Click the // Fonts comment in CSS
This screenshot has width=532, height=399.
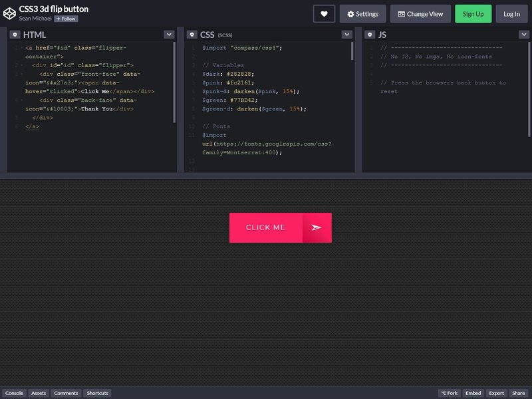pos(216,126)
